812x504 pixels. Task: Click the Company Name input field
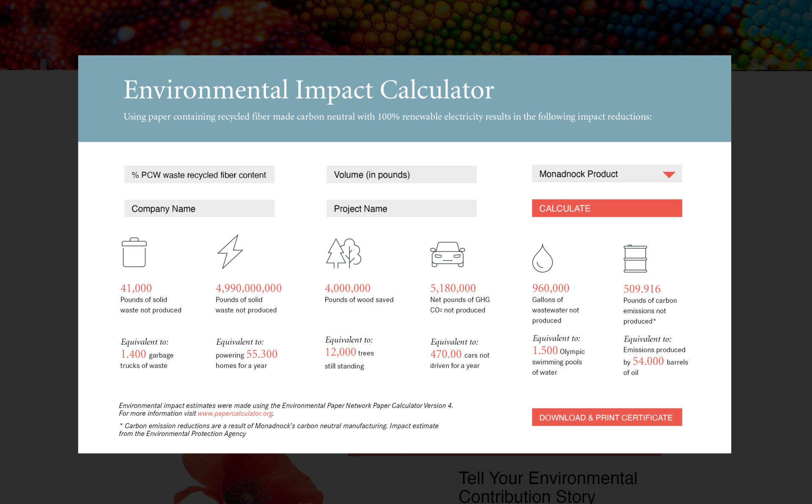[199, 208]
